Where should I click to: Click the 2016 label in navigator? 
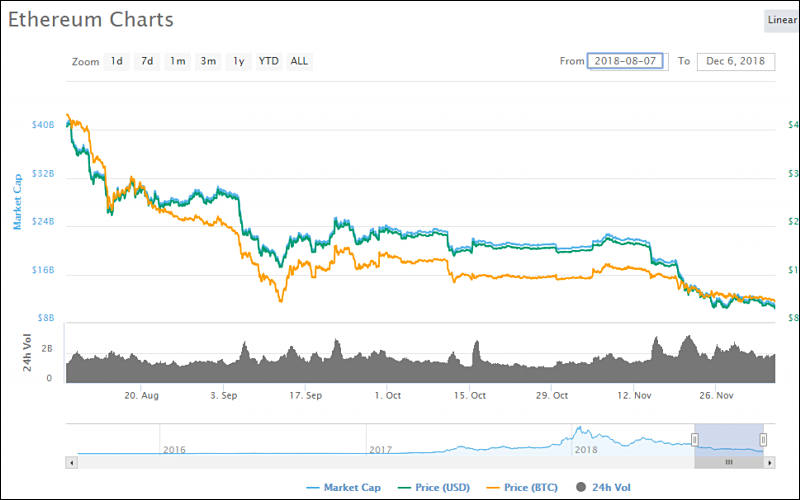pyautogui.click(x=174, y=450)
